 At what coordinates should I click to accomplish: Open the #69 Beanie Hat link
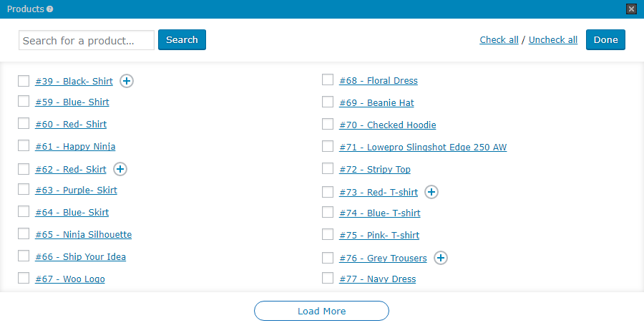pos(376,102)
